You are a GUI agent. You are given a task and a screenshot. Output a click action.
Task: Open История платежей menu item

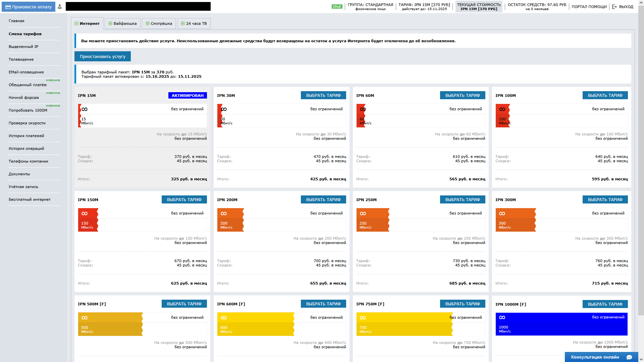(x=26, y=136)
